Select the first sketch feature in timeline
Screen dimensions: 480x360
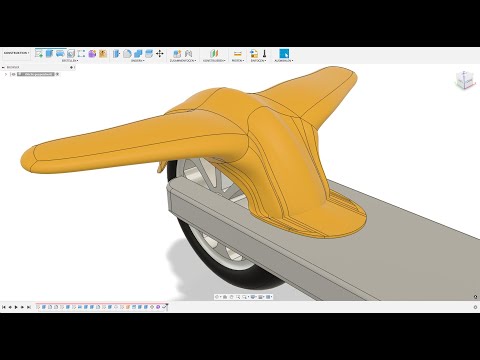pyautogui.click(x=38, y=307)
